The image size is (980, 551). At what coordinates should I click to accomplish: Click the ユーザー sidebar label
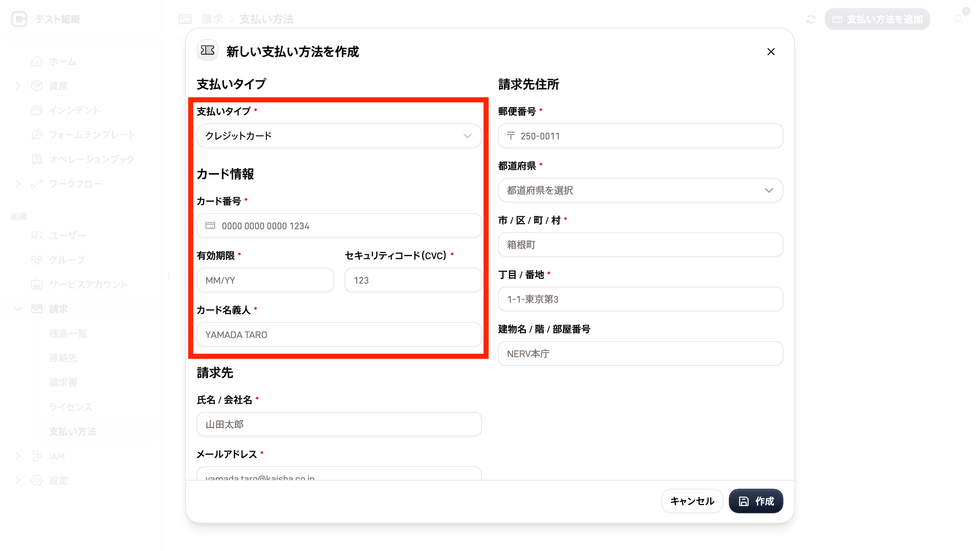(67, 235)
